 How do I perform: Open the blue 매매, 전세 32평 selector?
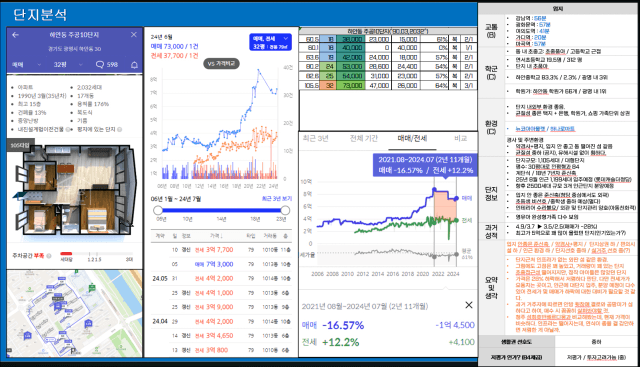(270, 42)
